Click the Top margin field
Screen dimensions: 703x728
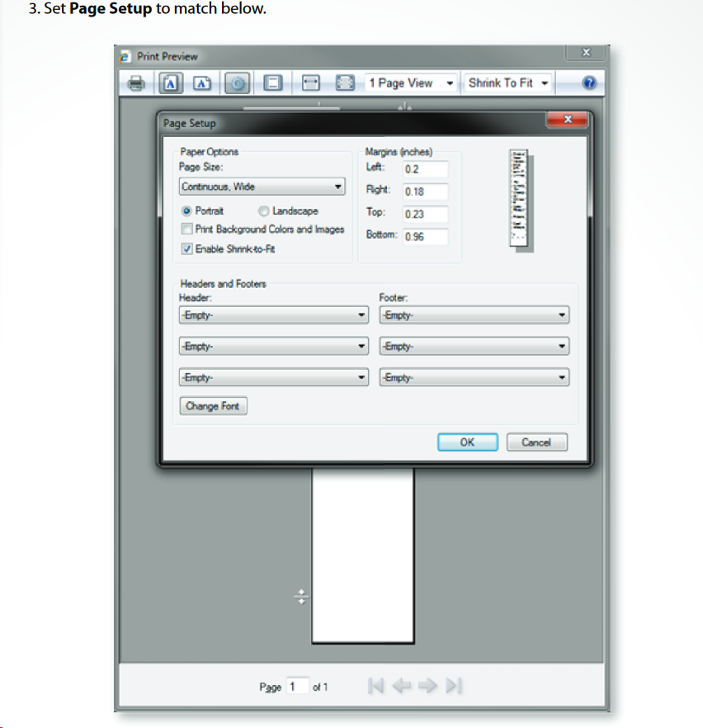pyautogui.click(x=425, y=214)
